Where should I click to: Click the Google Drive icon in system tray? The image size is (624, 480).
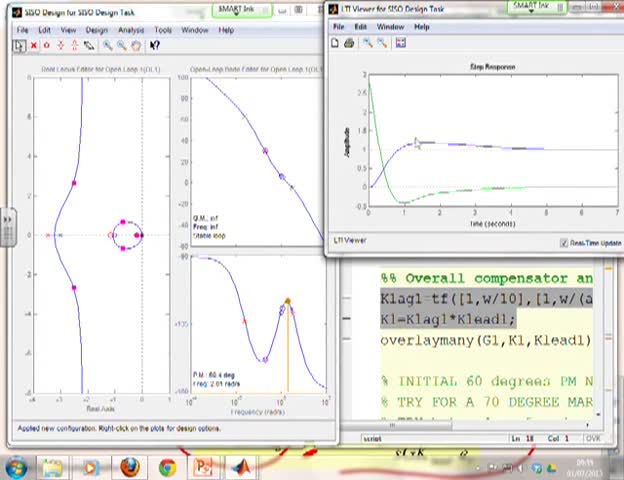(x=552, y=468)
